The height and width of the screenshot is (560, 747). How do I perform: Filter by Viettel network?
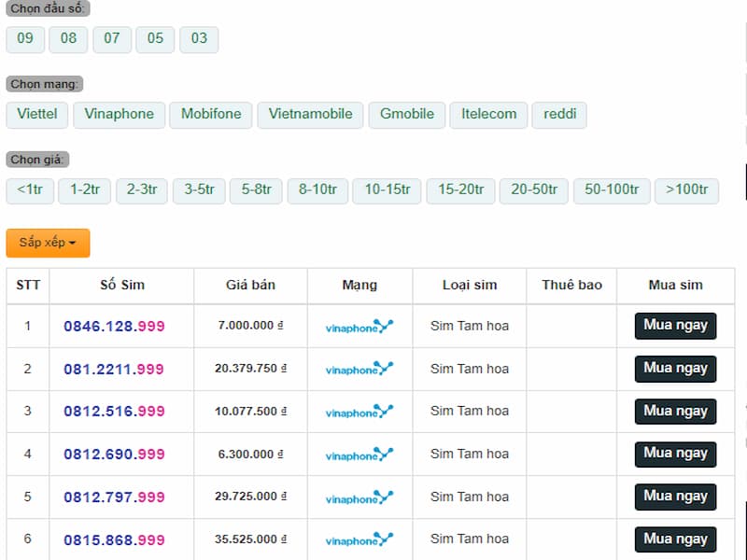pyautogui.click(x=37, y=114)
